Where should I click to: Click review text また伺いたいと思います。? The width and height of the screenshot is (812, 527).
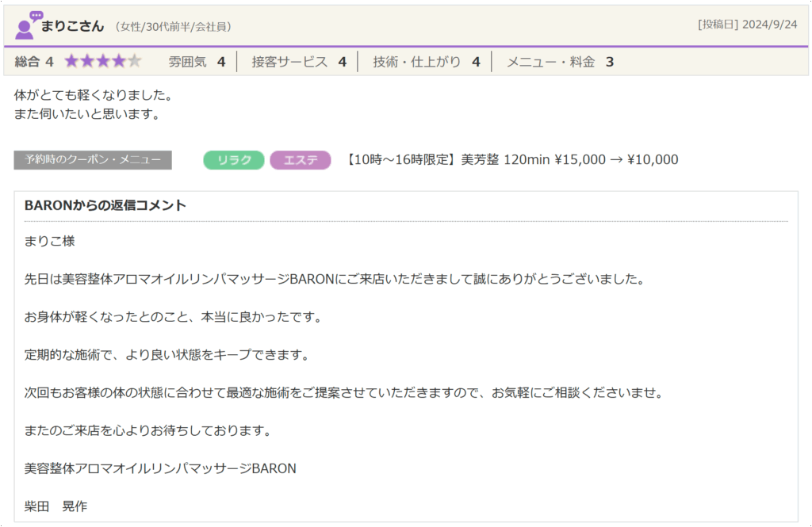(x=87, y=114)
